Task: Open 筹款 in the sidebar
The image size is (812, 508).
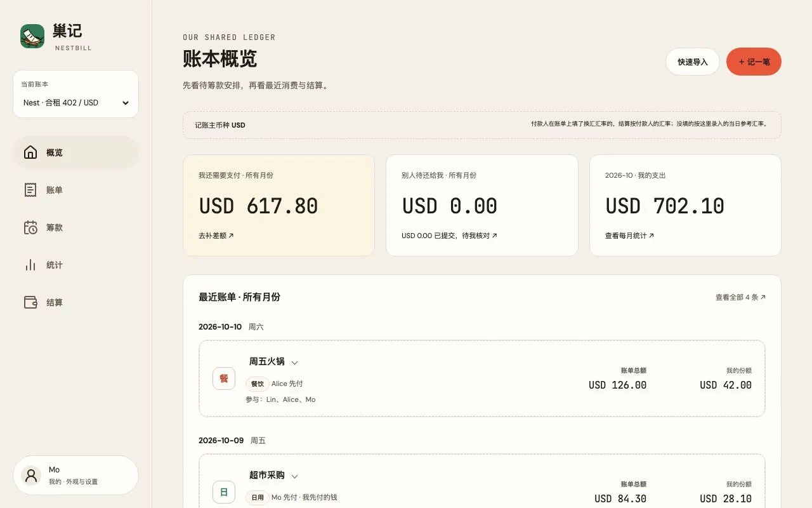Action: point(76,227)
